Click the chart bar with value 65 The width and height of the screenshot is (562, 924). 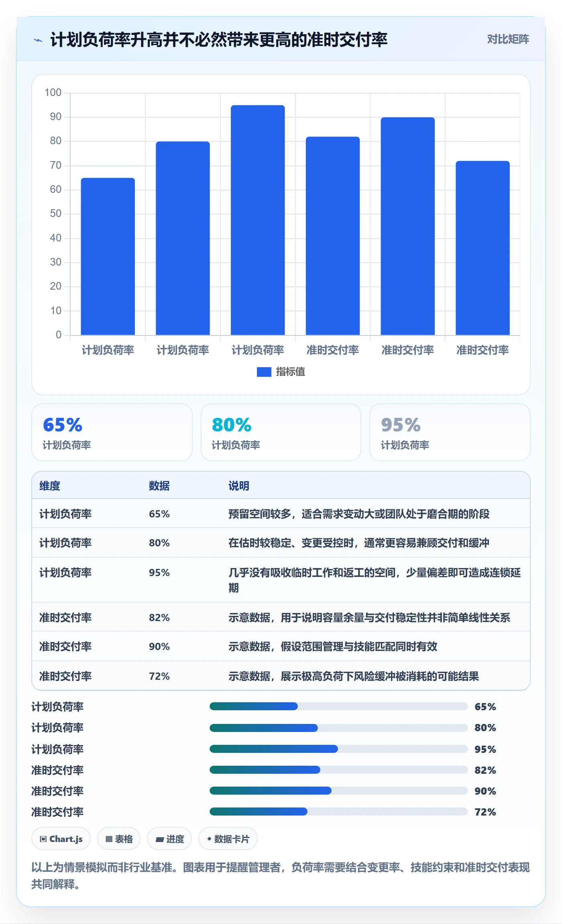click(108, 256)
